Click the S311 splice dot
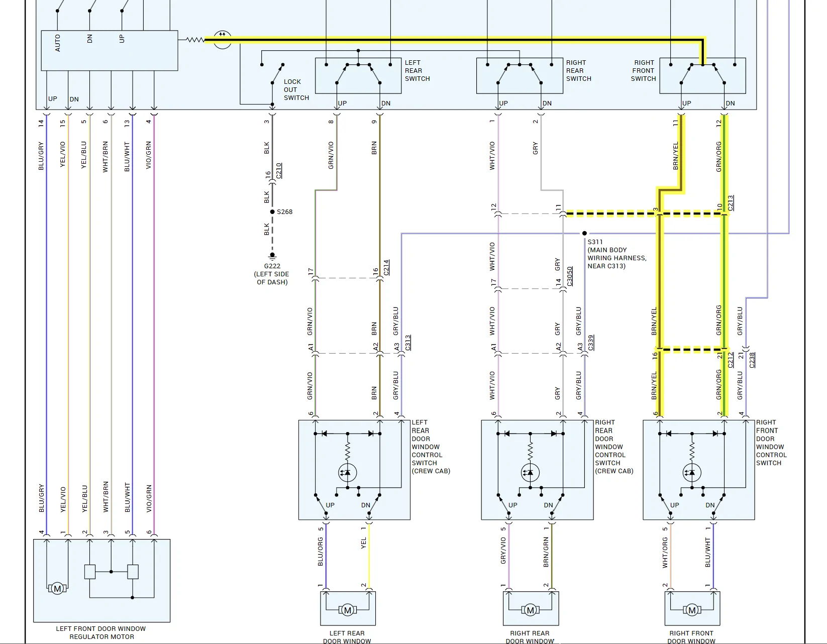 [x=584, y=234]
